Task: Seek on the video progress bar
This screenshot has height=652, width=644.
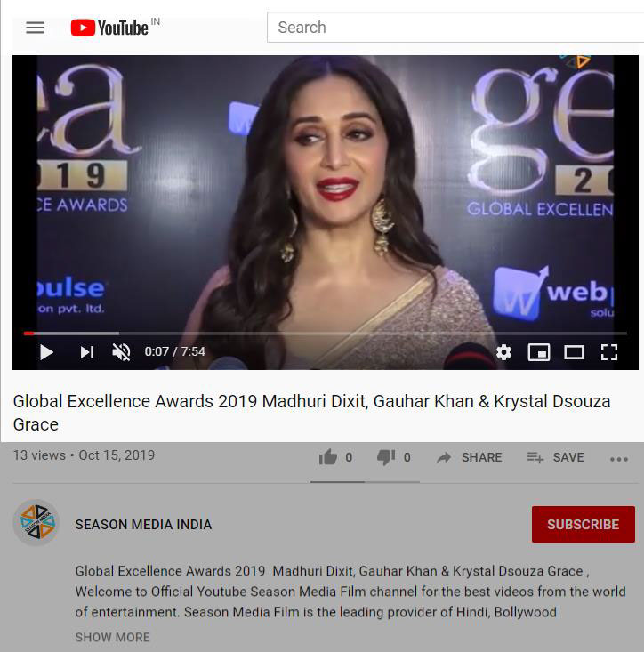Action: click(326, 333)
